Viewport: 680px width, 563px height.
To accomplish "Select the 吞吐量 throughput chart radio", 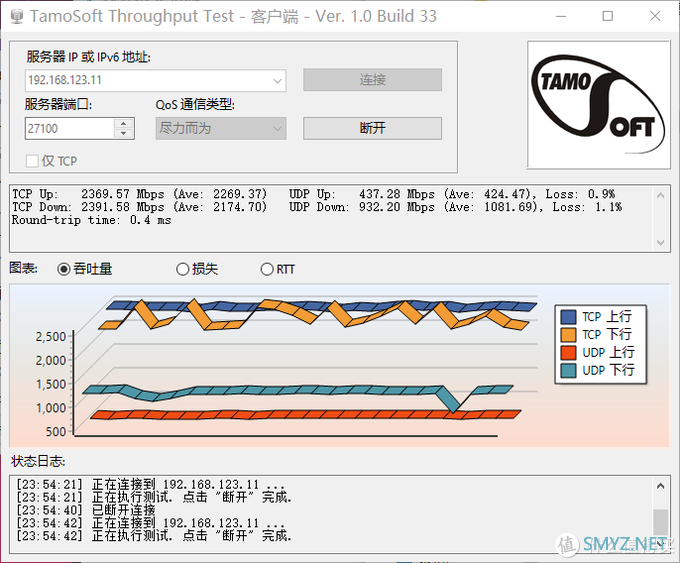I will (64, 269).
